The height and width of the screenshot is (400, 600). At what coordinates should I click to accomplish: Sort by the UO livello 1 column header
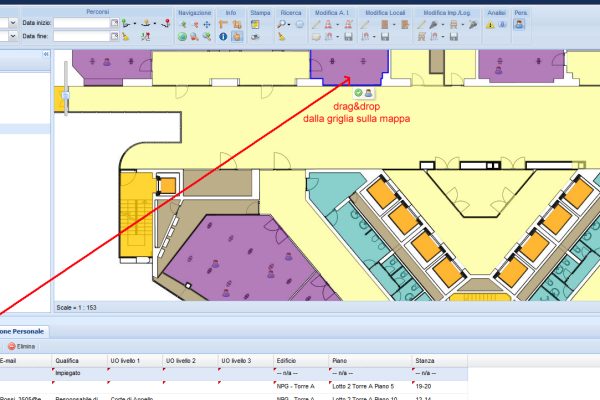(x=134, y=361)
